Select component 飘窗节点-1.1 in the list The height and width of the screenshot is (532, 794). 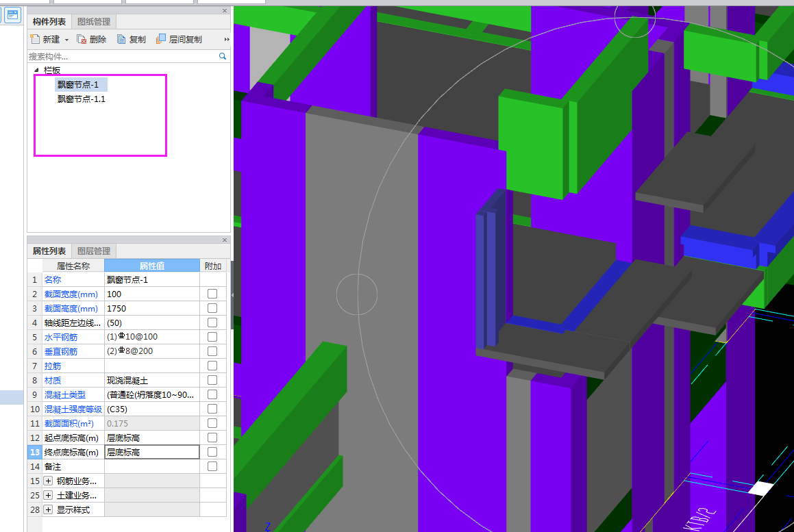[81, 99]
